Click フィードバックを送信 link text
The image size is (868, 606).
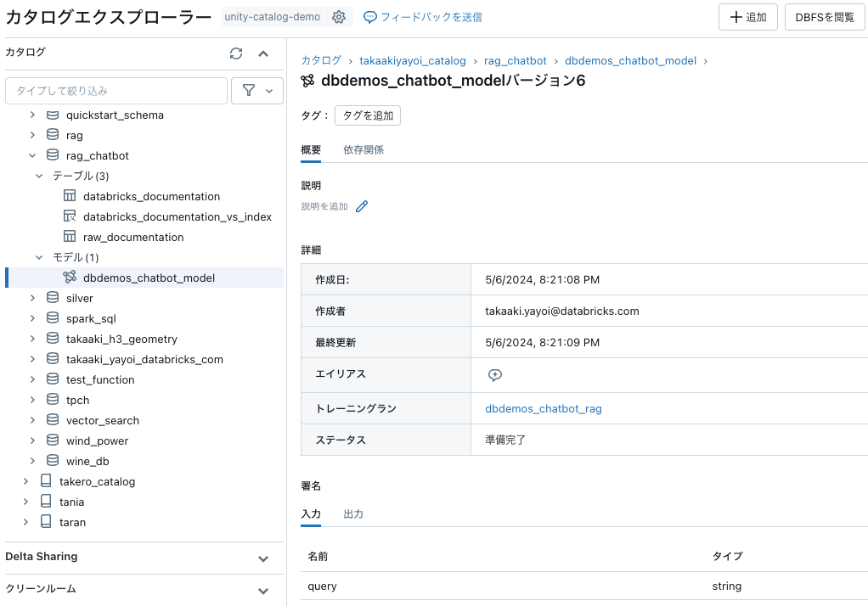[431, 17]
